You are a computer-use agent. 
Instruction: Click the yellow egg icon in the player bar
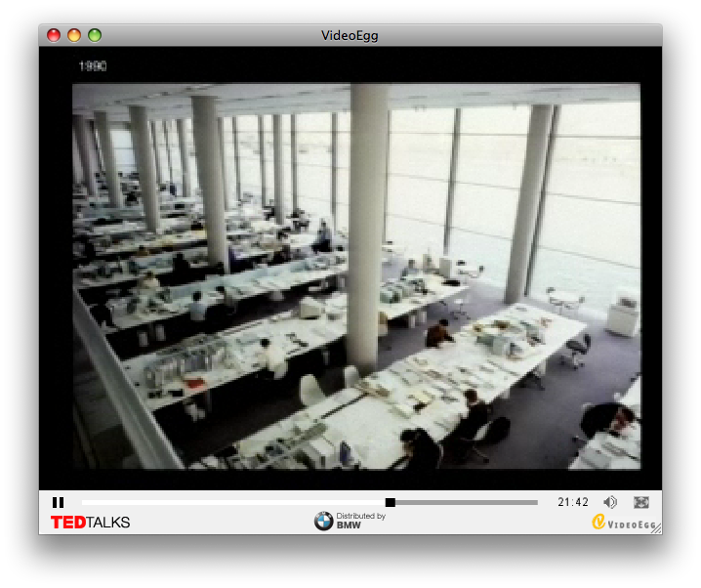tap(598, 523)
